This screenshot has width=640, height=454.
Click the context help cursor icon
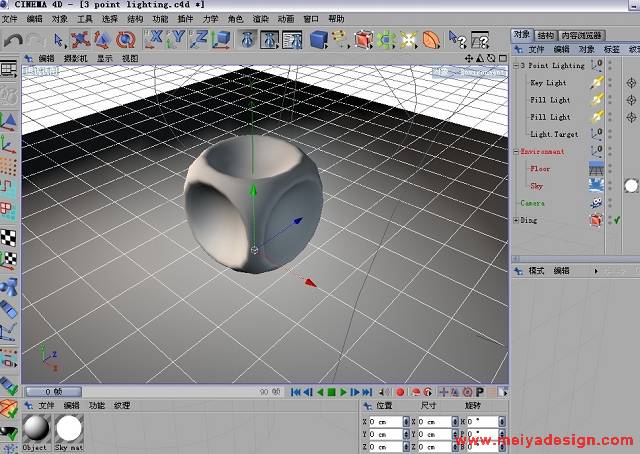457,40
